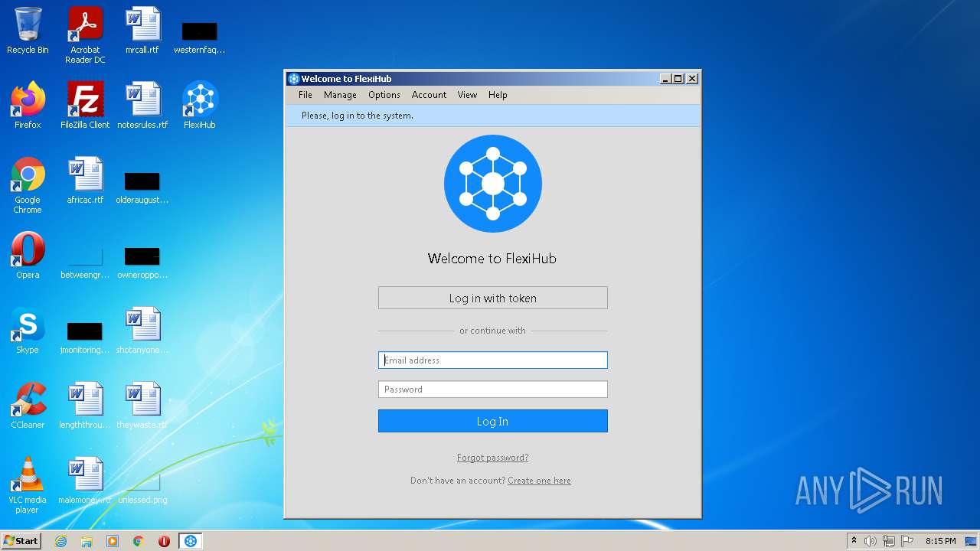This screenshot has width=980, height=551.
Task: Focus the Password field
Action: 493,389
